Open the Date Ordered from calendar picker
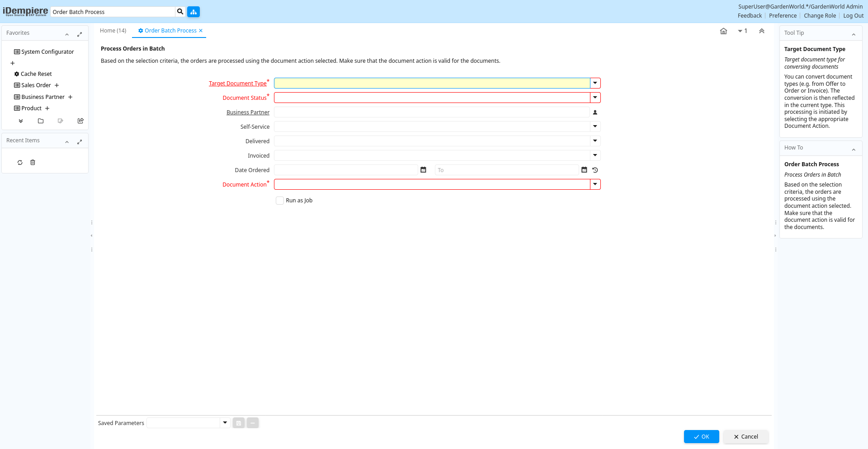Screen dimensions: 868x449 coord(423,170)
